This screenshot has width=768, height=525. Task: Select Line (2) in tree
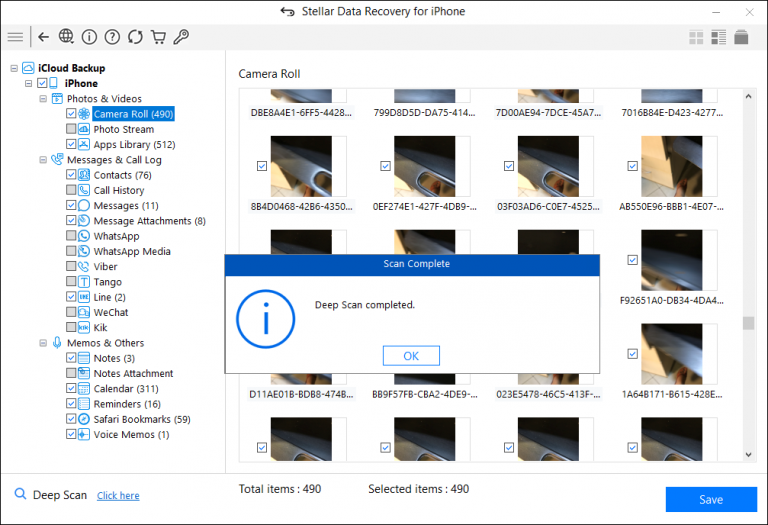coord(109,297)
